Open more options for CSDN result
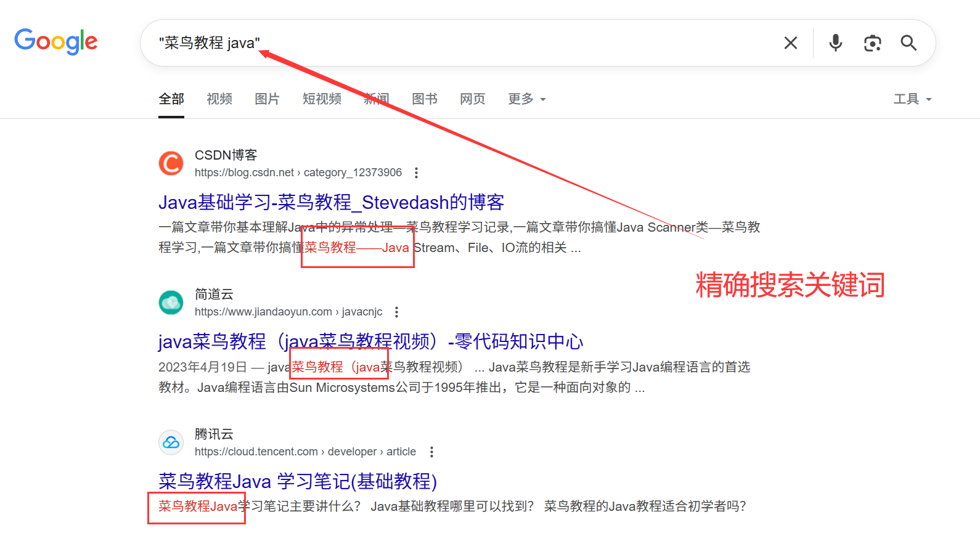 pos(417,173)
